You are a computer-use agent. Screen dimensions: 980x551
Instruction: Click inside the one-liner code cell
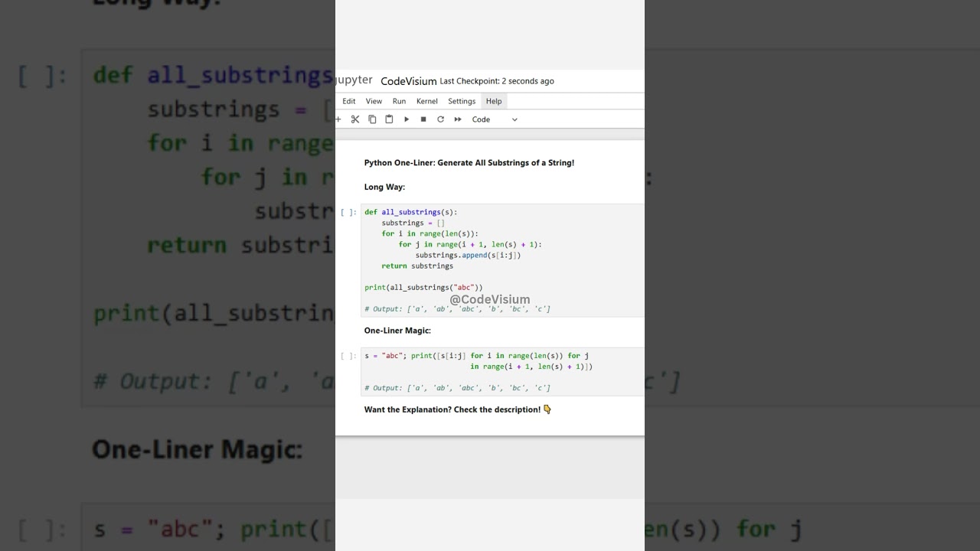502,372
